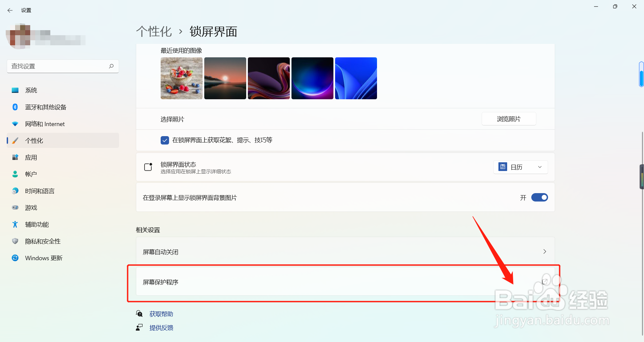
Task: Click the gaming controller icon
Action: tap(15, 208)
